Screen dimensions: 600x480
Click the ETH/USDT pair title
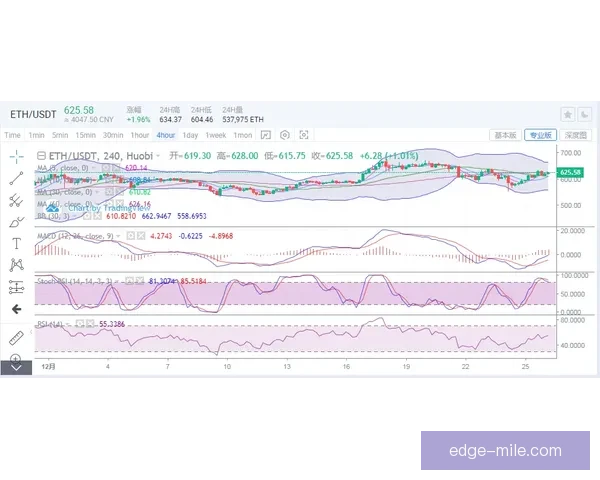pyautogui.click(x=33, y=114)
